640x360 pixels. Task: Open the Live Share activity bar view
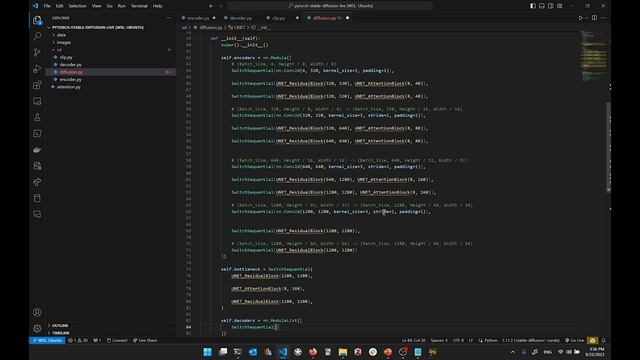tap(37, 182)
